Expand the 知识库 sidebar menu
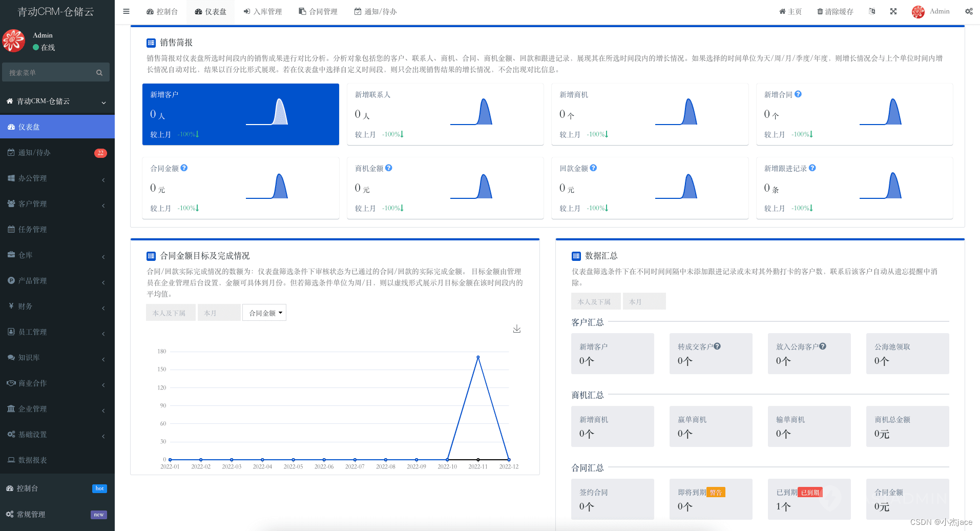This screenshot has height=531, width=980. tap(57, 357)
